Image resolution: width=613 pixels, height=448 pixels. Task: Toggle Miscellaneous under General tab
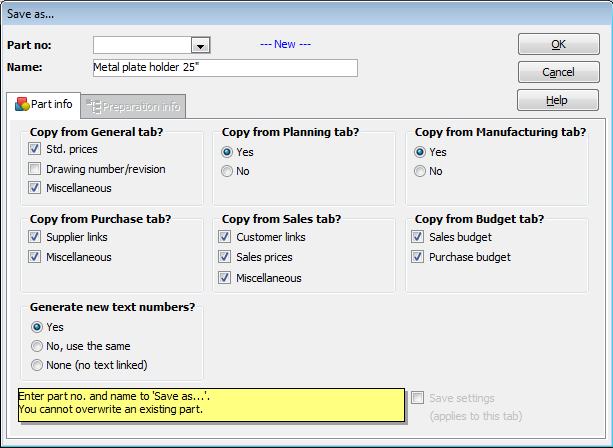[x=35, y=188]
